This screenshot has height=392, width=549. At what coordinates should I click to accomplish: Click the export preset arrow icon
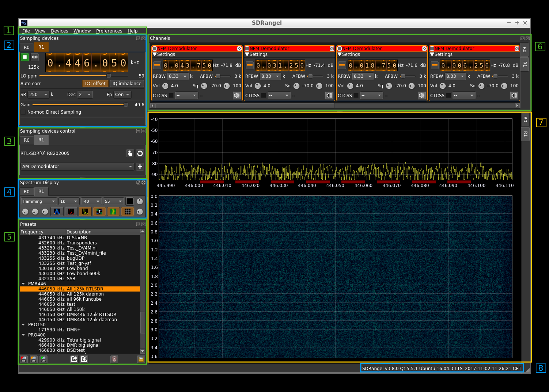(74, 359)
